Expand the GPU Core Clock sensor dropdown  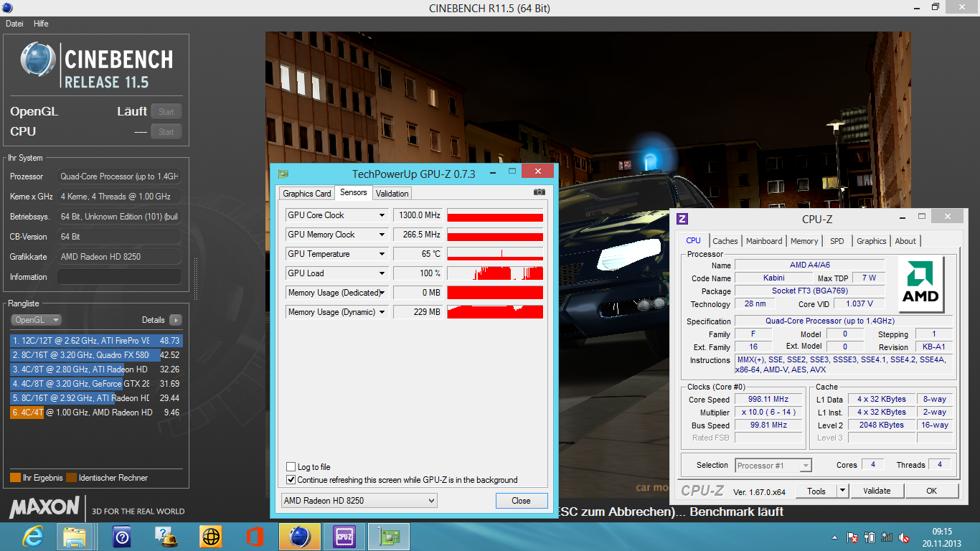click(x=382, y=215)
